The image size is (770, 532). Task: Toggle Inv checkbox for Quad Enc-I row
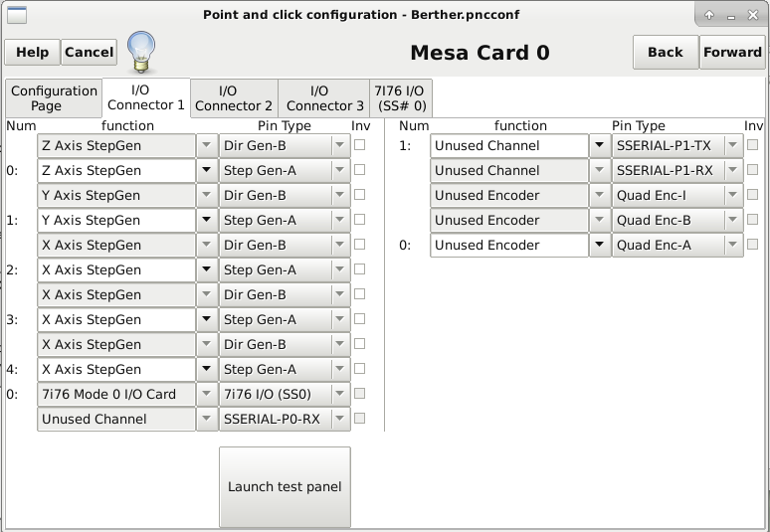752,194
